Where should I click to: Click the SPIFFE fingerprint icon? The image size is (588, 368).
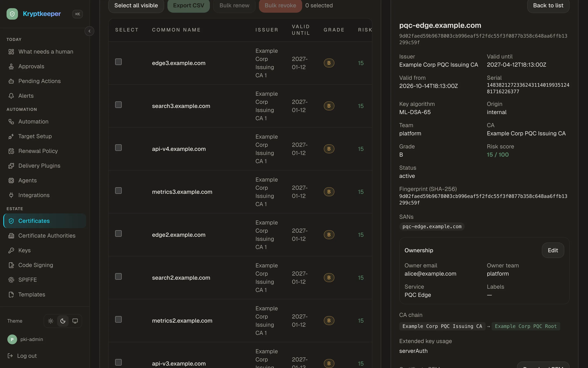pyautogui.click(x=11, y=280)
